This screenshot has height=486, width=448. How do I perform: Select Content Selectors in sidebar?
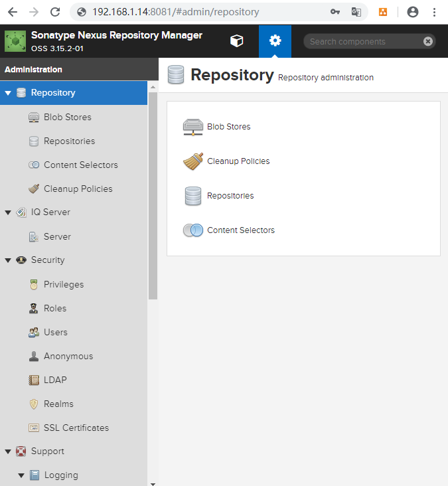click(x=81, y=165)
